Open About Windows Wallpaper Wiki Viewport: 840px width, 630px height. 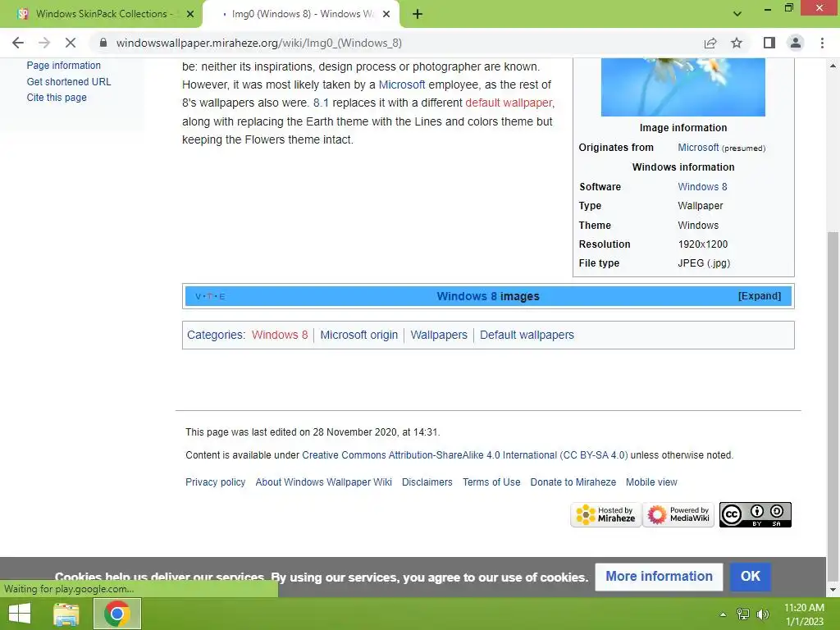[323, 482]
